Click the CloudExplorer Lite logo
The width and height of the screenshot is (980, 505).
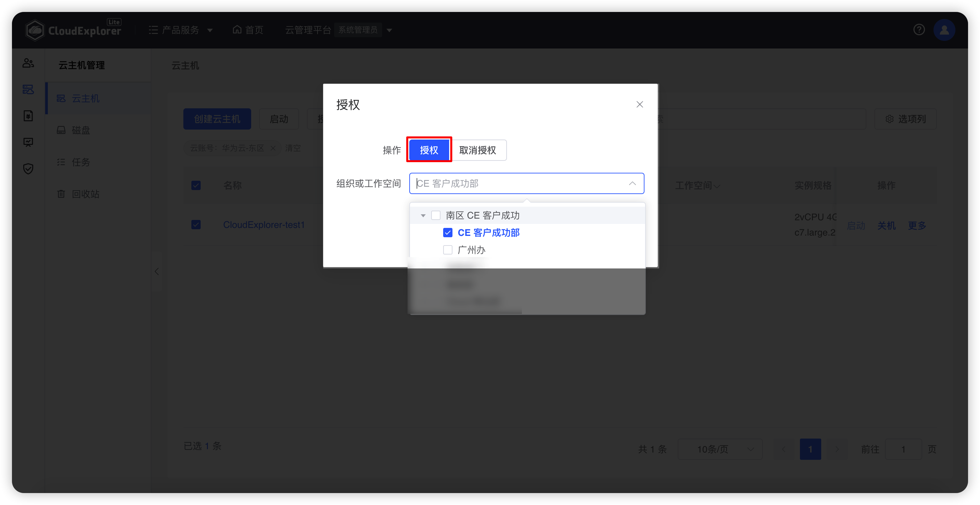73,30
